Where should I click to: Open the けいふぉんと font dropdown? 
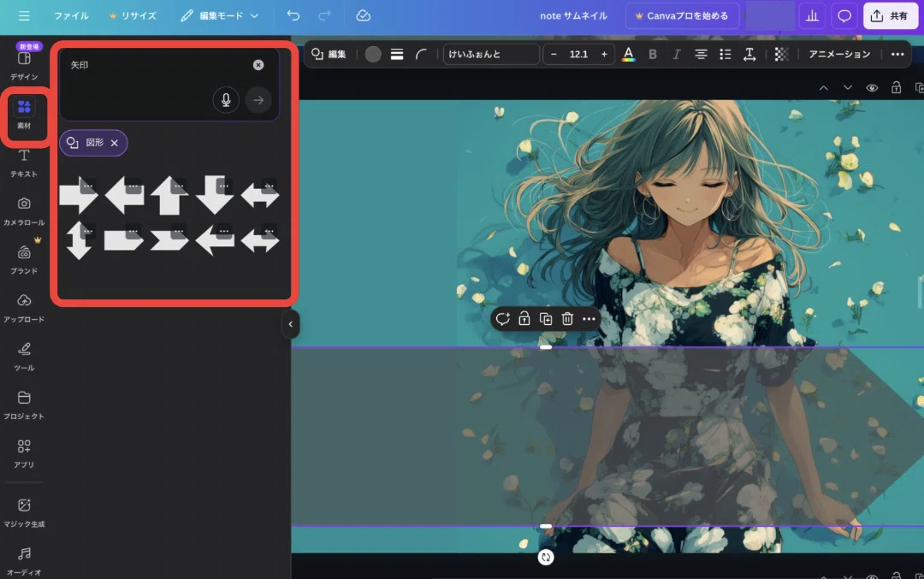coord(491,54)
